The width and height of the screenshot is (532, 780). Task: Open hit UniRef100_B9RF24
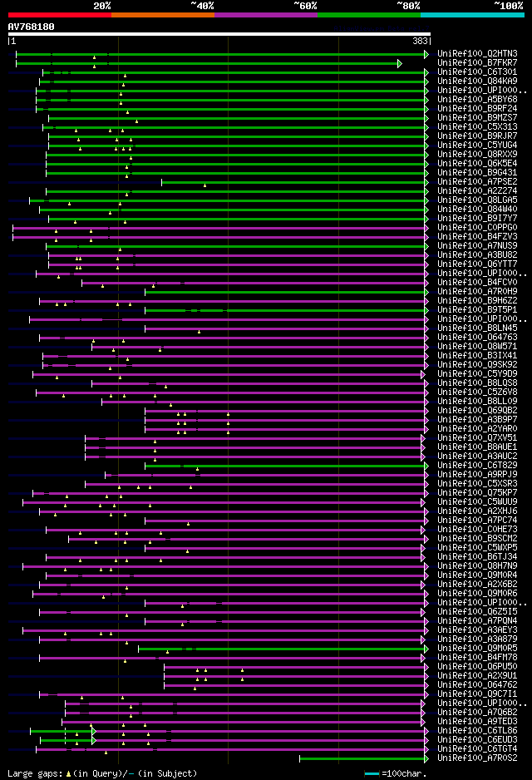(477, 108)
